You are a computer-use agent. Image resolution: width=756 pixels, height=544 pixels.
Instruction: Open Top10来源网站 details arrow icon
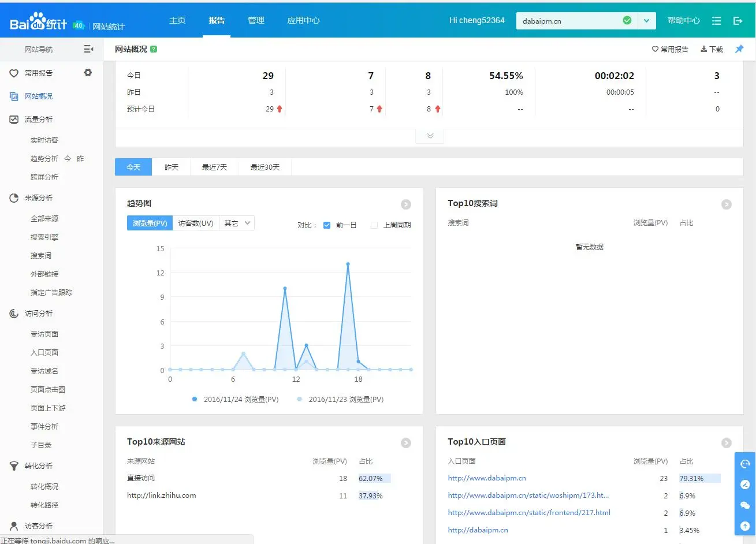coord(406,443)
